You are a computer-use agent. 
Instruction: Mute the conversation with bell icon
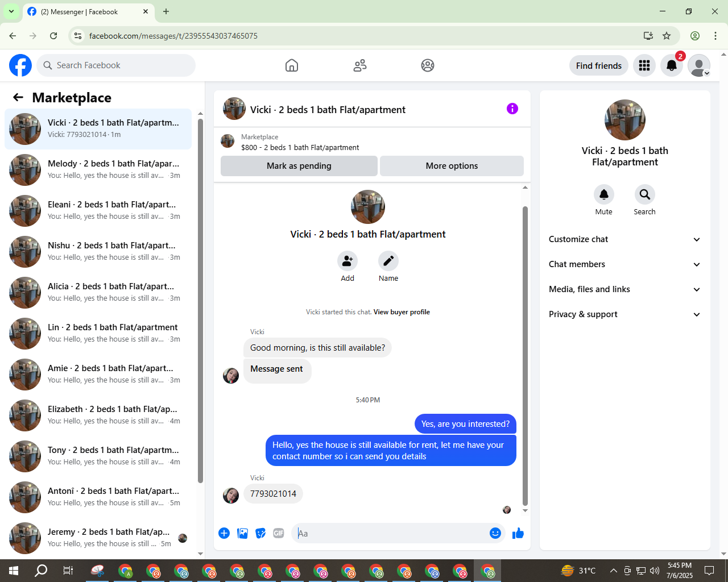click(604, 194)
